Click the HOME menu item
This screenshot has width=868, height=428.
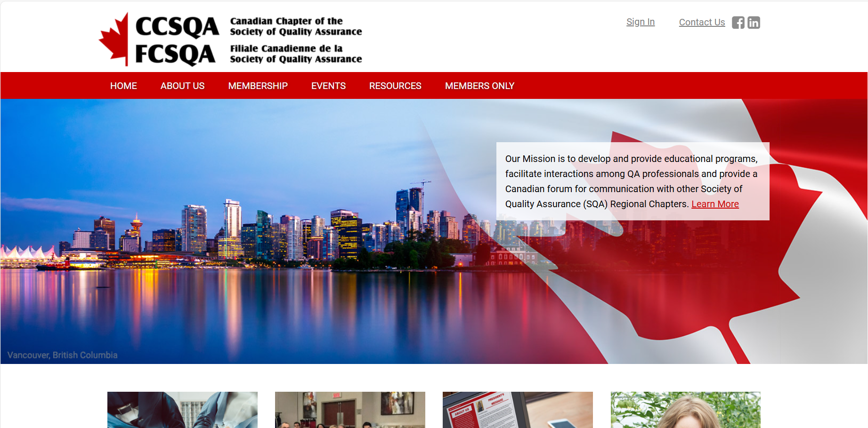(123, 86)
